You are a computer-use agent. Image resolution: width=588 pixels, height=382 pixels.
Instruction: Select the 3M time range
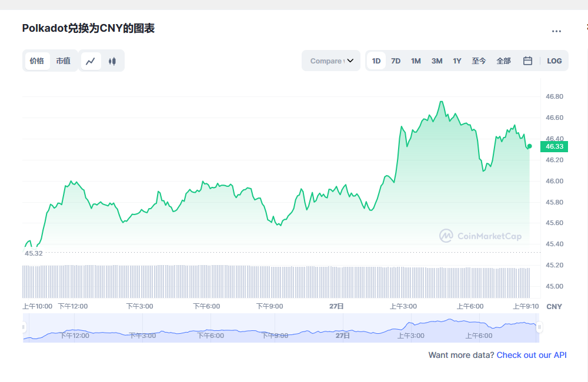(437, 61)
